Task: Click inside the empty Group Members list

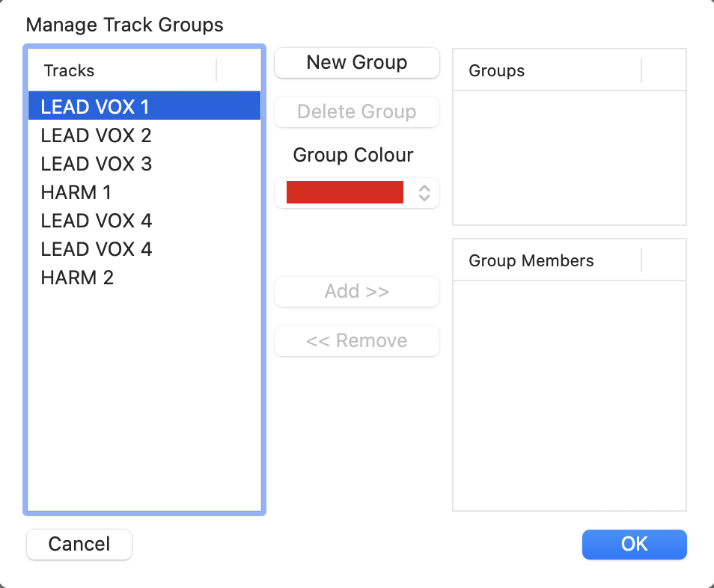Action: pyautogui.click(x=569, y=395)
